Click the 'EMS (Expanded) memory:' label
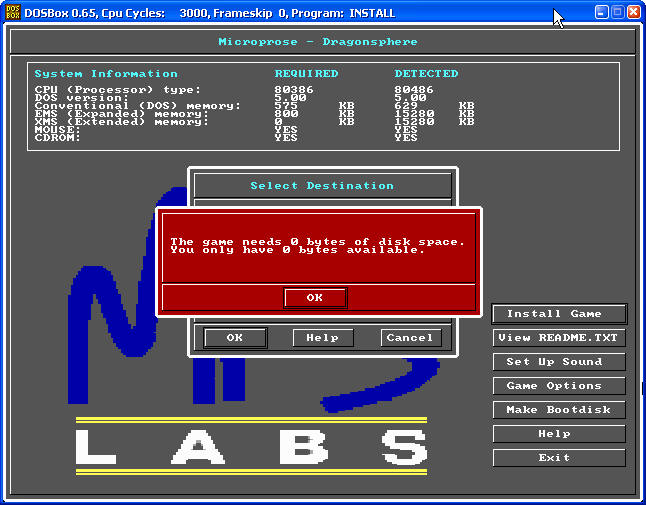Viewport: 646px width, 505px height. pos(122,113)
